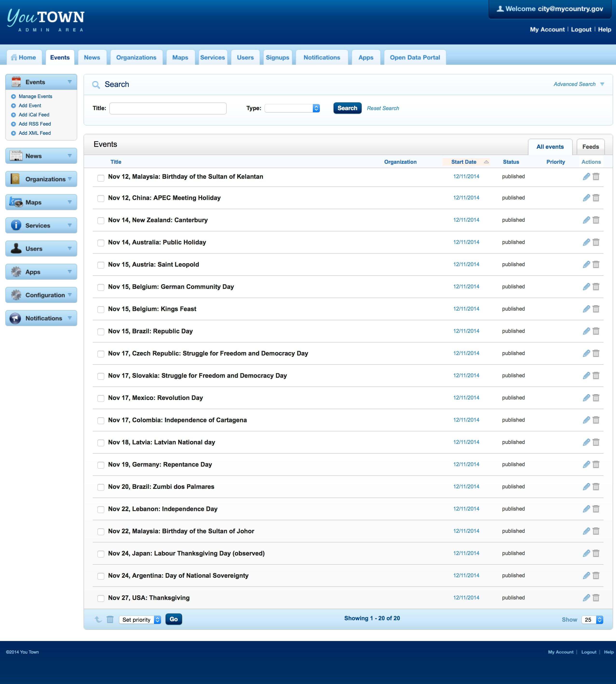Viewport: 616px width, 684px height.
Task: Click the Go button
Action: (174, 619)
